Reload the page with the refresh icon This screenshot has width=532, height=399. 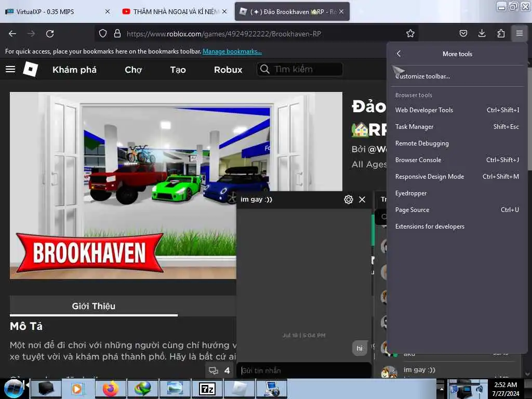pos(50,34)
